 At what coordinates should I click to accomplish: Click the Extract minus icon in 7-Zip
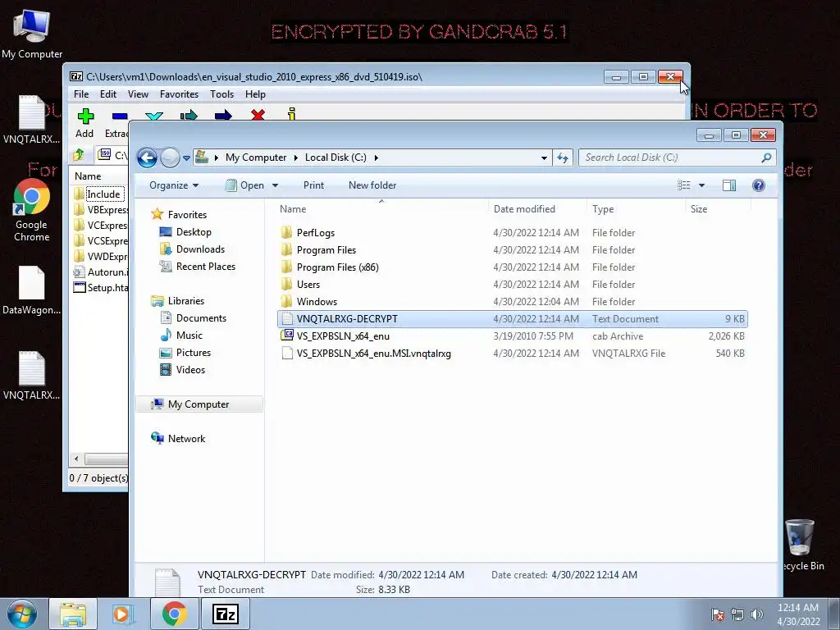click(120, 116)
